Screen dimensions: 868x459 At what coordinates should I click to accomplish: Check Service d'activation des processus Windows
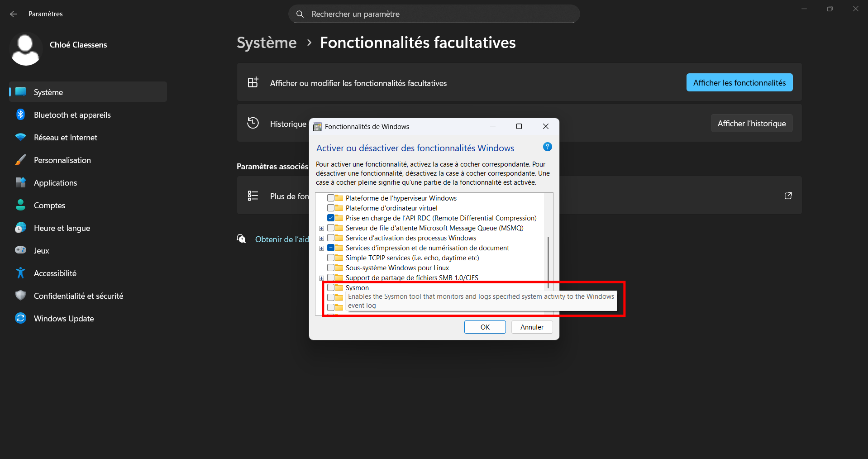click(x=331, y=238)
